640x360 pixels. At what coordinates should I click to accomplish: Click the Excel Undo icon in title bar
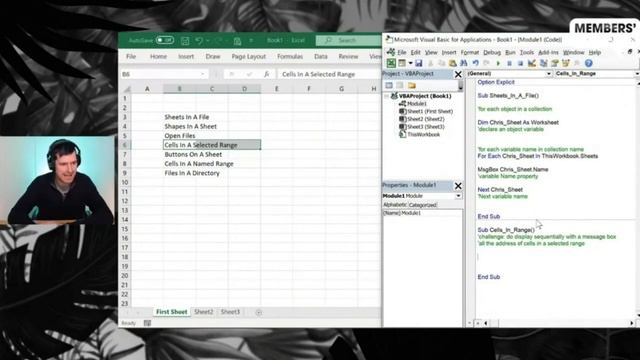tap(199, 40)
